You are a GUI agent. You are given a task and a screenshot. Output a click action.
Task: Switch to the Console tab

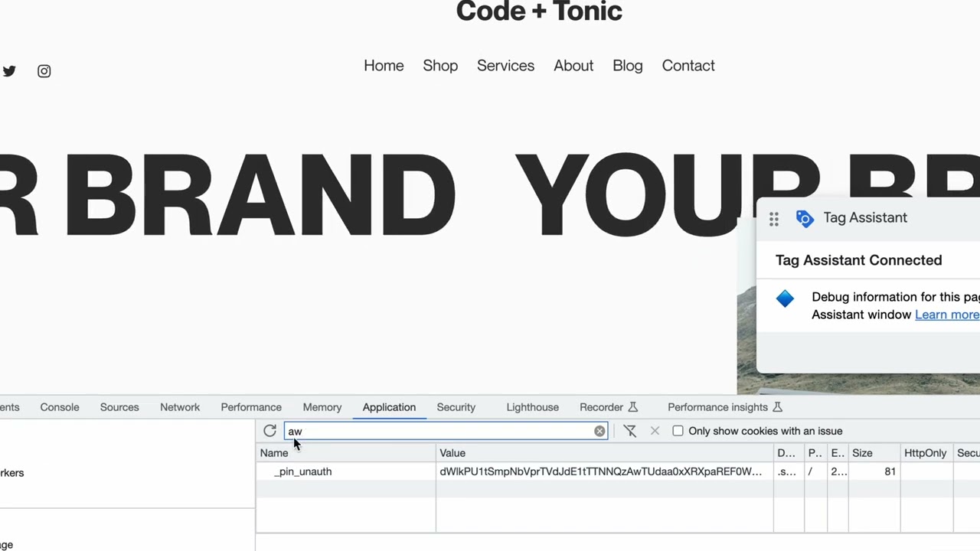(x=60, y=407)
